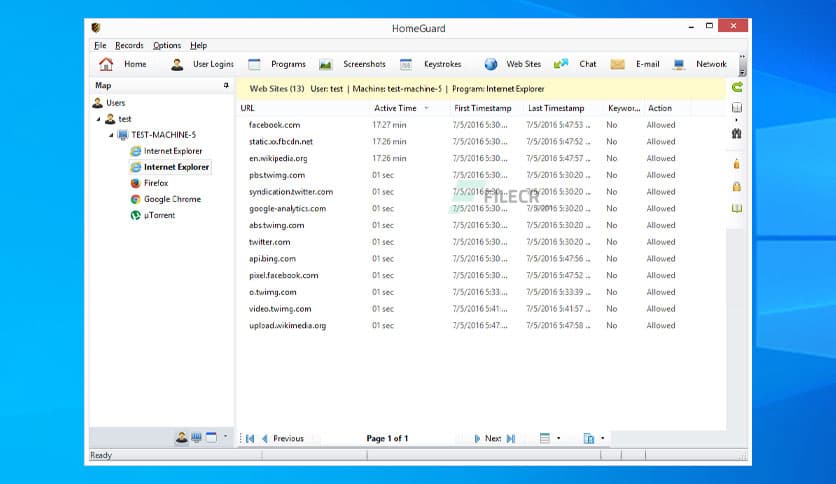Open the Keystrokes toolbar icon
Image resolution: width=836 pixels, height=484 pixels.
[x=406, y=64]
